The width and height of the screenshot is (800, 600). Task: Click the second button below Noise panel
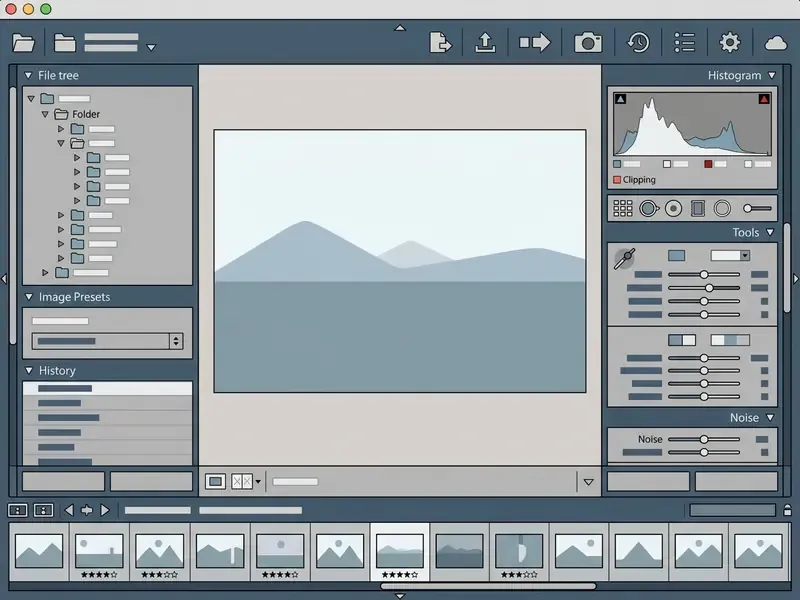(736, 481)
